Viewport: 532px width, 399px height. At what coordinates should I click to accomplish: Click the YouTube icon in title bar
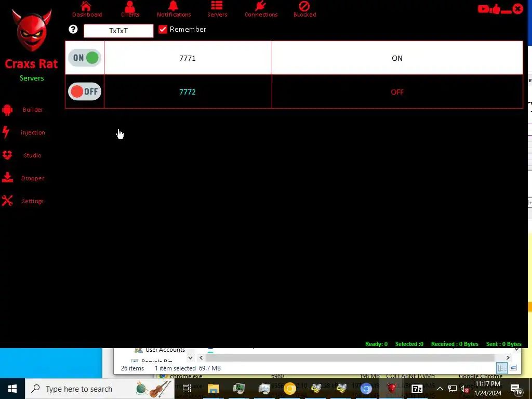[x=483, y=9]
